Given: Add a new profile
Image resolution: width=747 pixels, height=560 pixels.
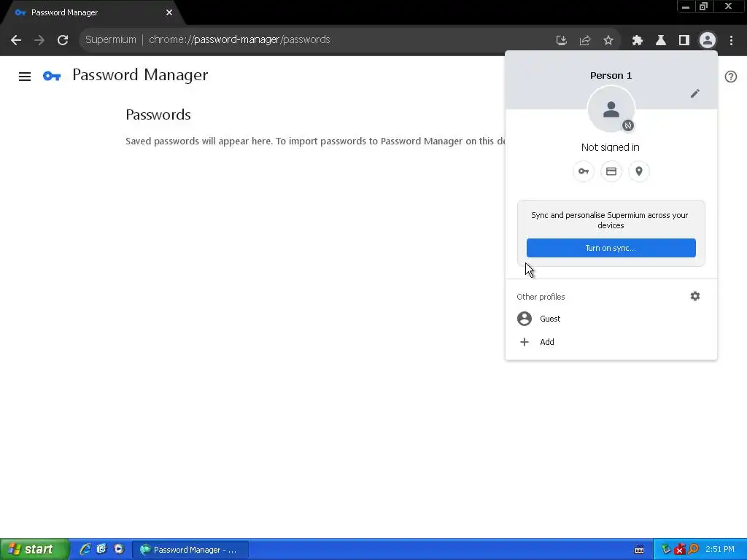Looking at the screenshot, I should point(611,342).
